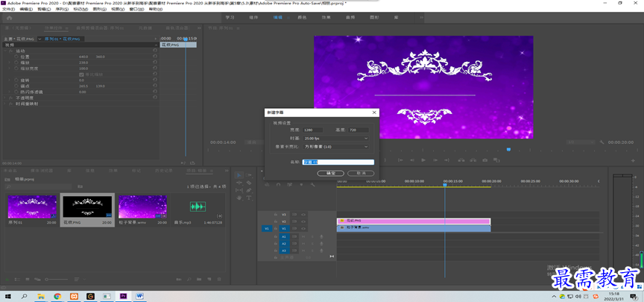The image size is (644, 302).
Task: Open the Program monitor zoom level dropdown
Action: [255, 142]
